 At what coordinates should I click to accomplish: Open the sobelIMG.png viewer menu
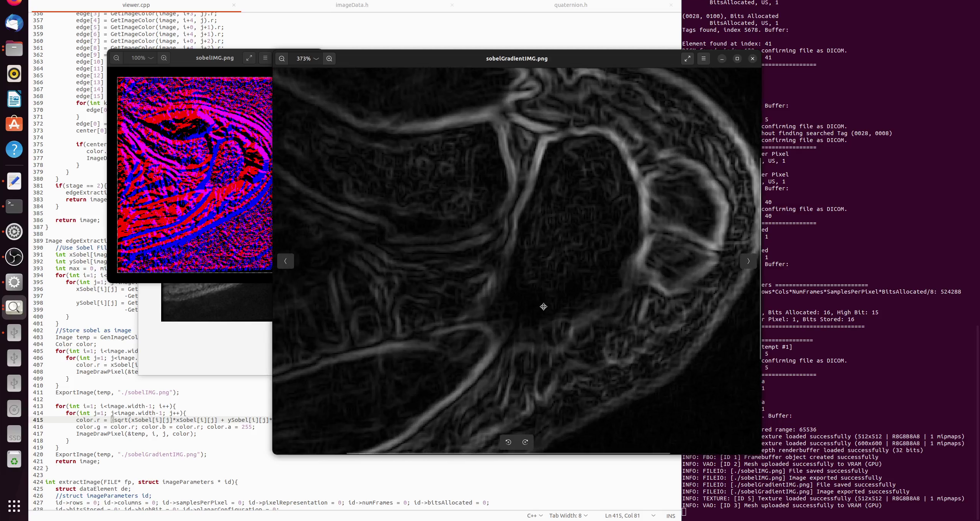tap(265, 58)
